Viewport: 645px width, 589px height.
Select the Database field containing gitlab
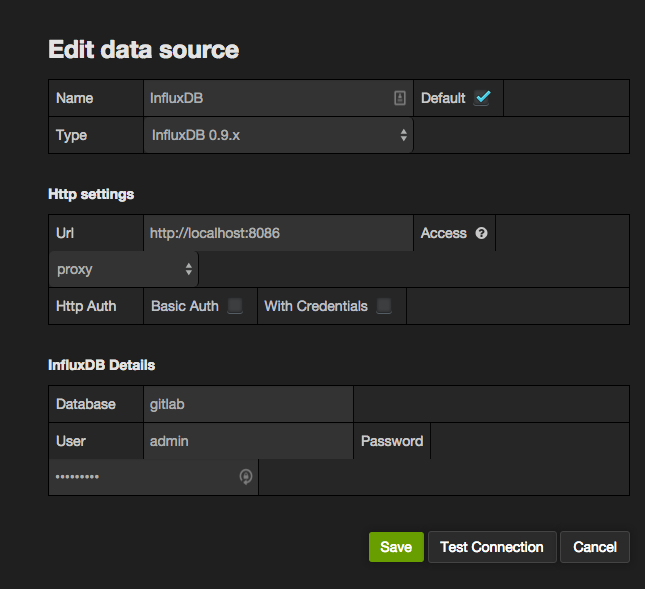(x=248, y=404)
